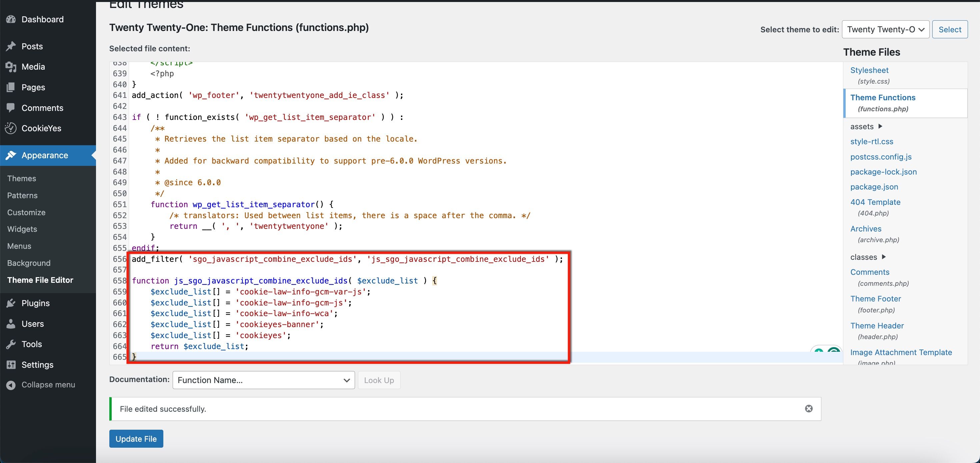Open Theme File Editor submenu item

pos(40,280)
